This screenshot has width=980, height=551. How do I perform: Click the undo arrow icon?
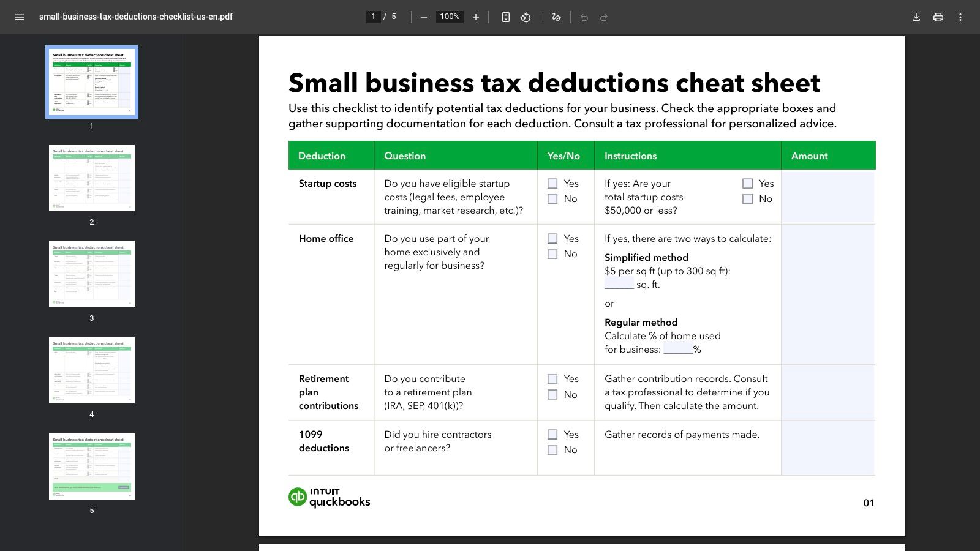pos(584,17)
